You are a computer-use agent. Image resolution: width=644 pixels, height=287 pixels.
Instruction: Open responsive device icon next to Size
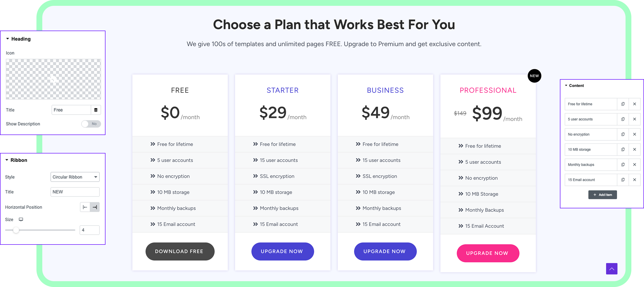(x=21, y=219)
